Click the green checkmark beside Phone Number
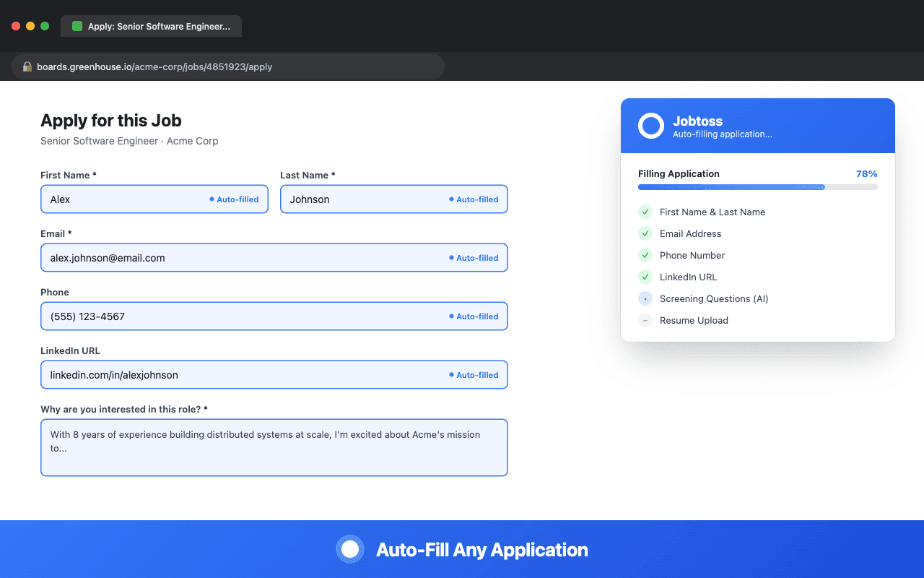Image resolution: width=924 pixels, height=578 pixels. [x=645, y=255]
